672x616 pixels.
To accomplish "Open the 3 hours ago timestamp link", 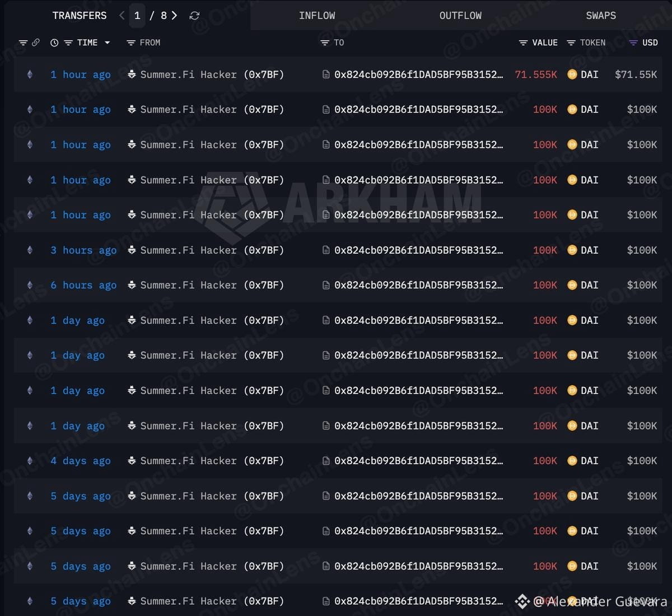I will (83, 250).
